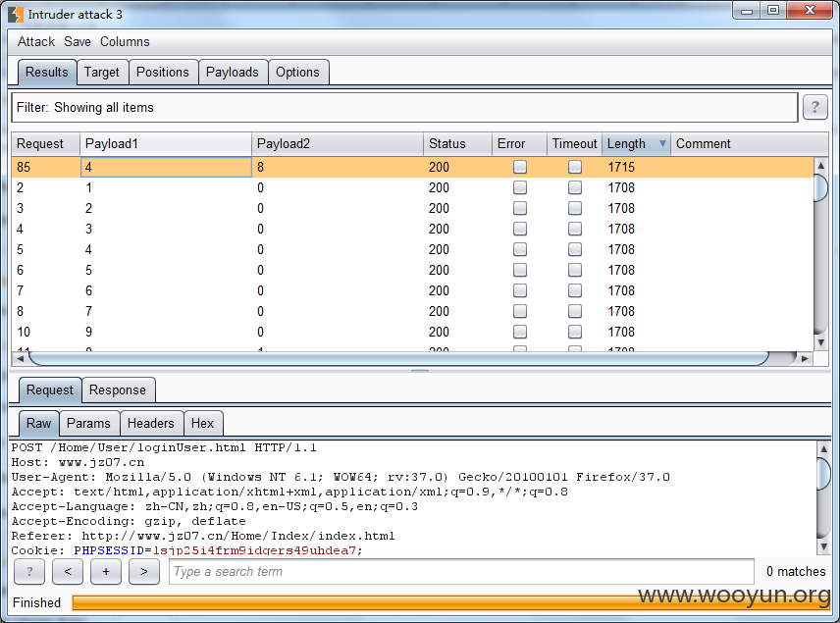Toggle Timeout checkbox for request 3
The height and width of the screenshot is (623, 840).
click(x=575, y=208)
